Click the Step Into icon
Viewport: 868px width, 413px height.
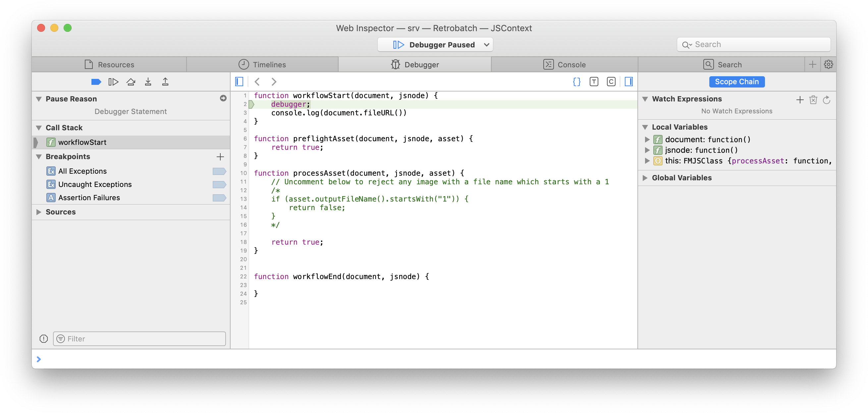coord(148,82)
